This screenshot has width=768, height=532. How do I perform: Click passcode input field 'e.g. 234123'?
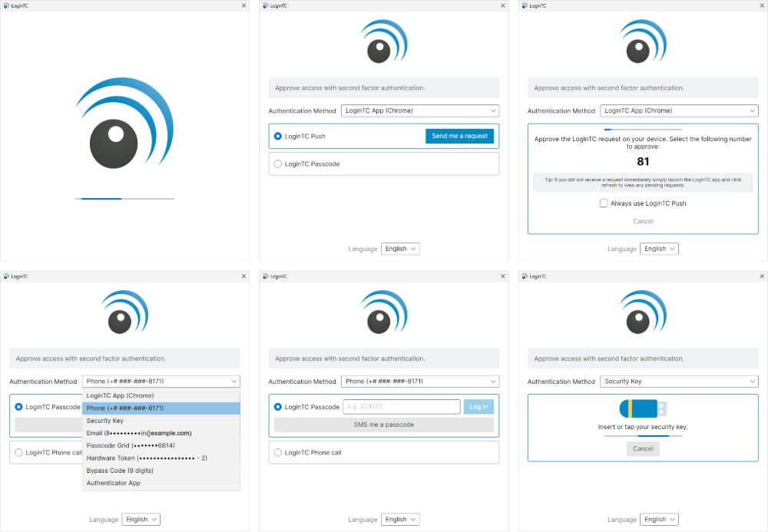tap(402, 407)
